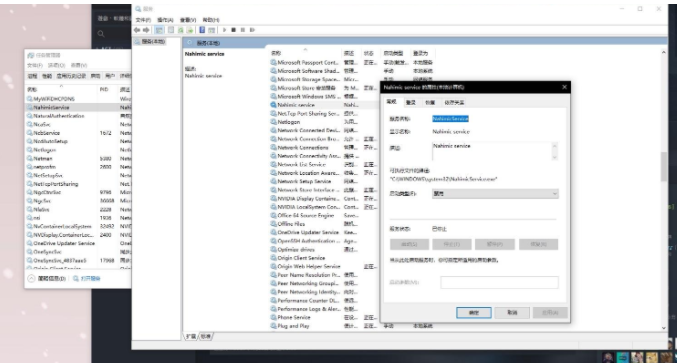Image resolution: width=677 pixels, height=363 pixels.
Task: Click the Stop Service square icon
Action: [234, 30]
